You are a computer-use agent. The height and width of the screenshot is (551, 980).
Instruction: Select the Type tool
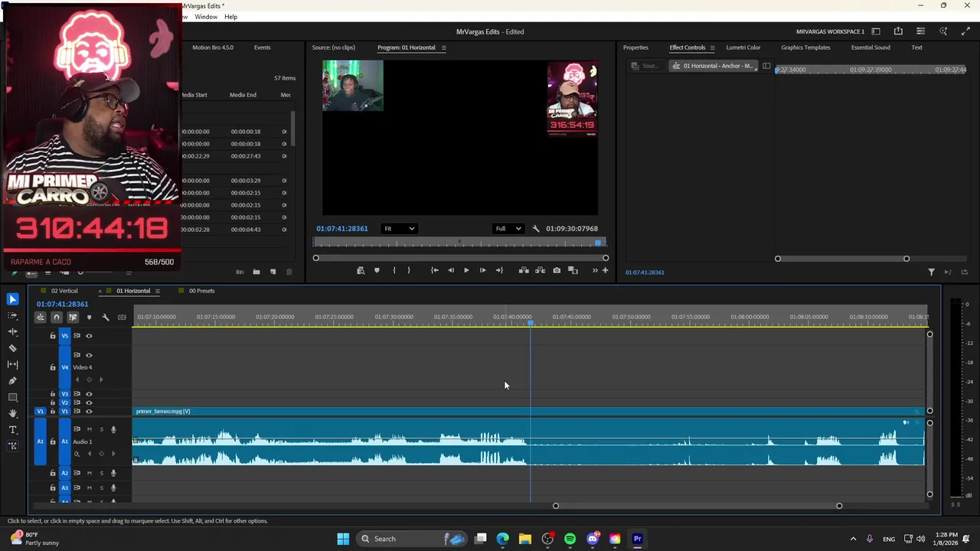point(12,430)
